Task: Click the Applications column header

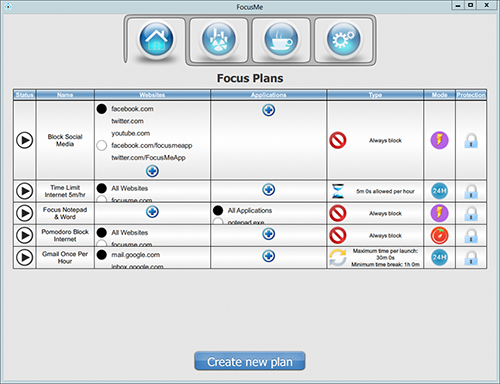Action: click(x=268, y=95)
